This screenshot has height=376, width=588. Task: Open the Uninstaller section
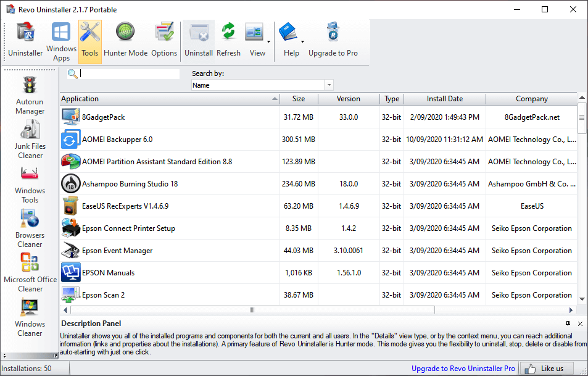coord(25,40)
